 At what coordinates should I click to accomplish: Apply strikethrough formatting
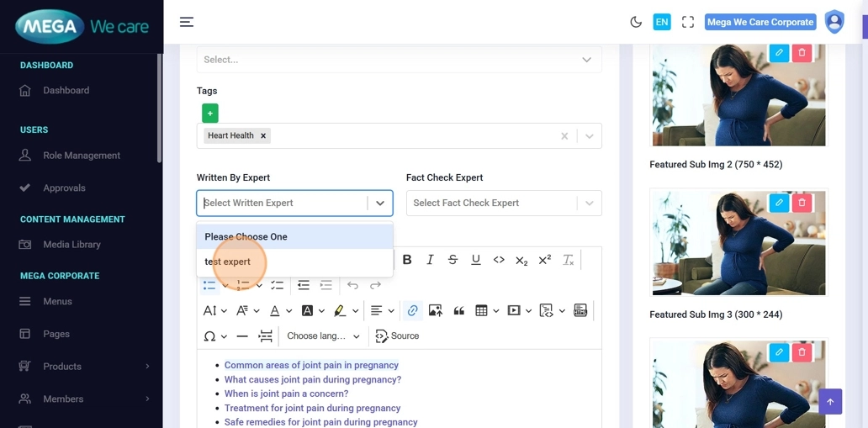[453, 260]
